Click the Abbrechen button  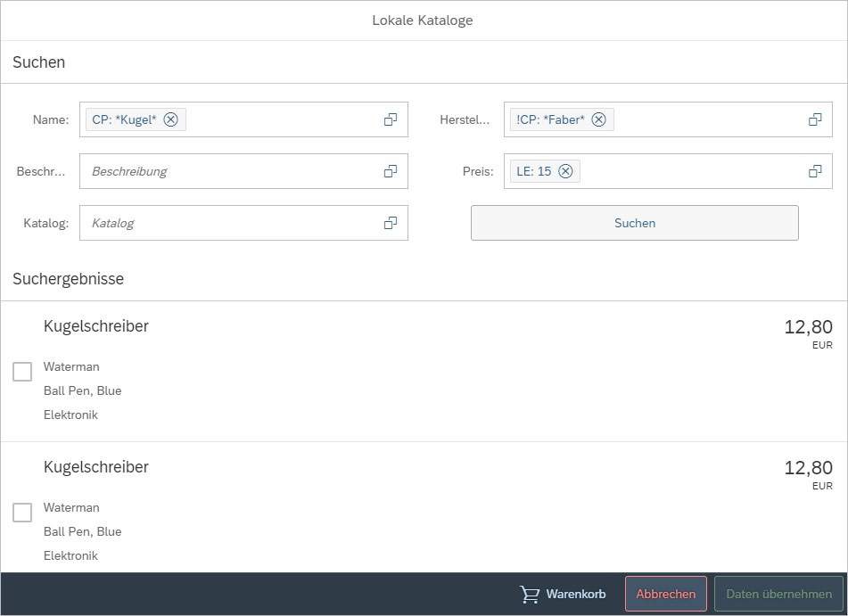pos(665,595)
